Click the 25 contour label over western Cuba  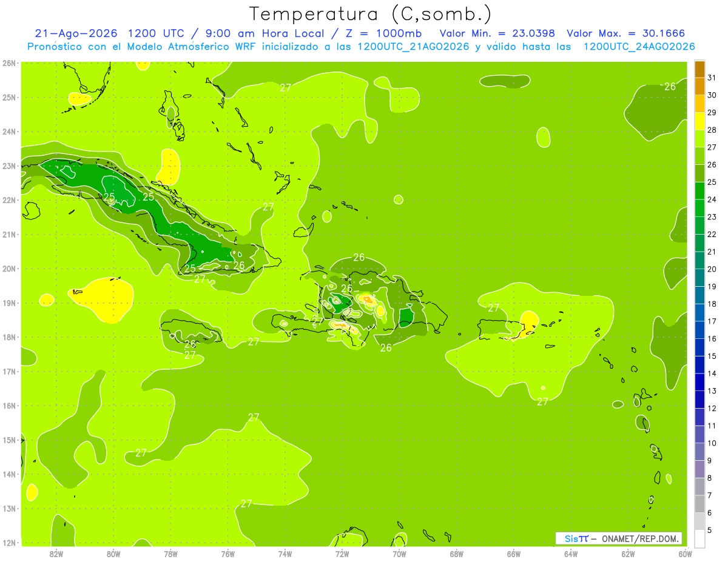109,196
